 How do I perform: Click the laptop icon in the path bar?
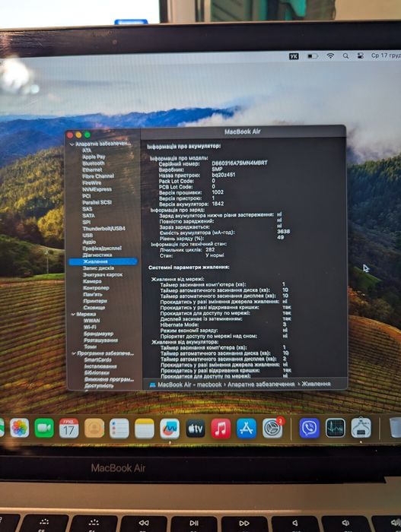(x=153, y=385)
